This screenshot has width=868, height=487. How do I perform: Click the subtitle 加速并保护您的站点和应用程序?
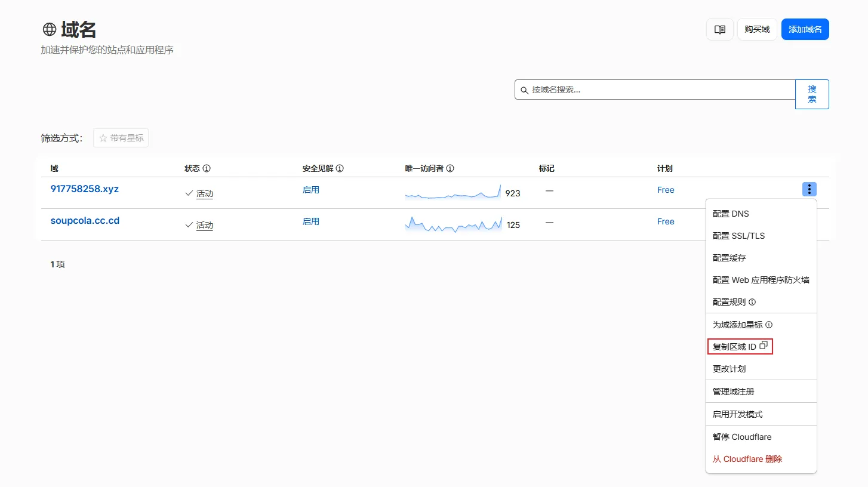pos(107,50)
